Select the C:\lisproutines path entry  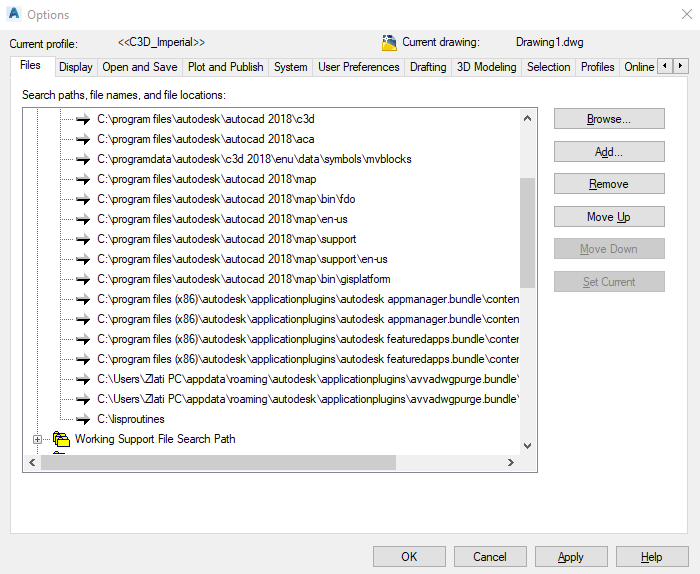click(x=131, y=419)
